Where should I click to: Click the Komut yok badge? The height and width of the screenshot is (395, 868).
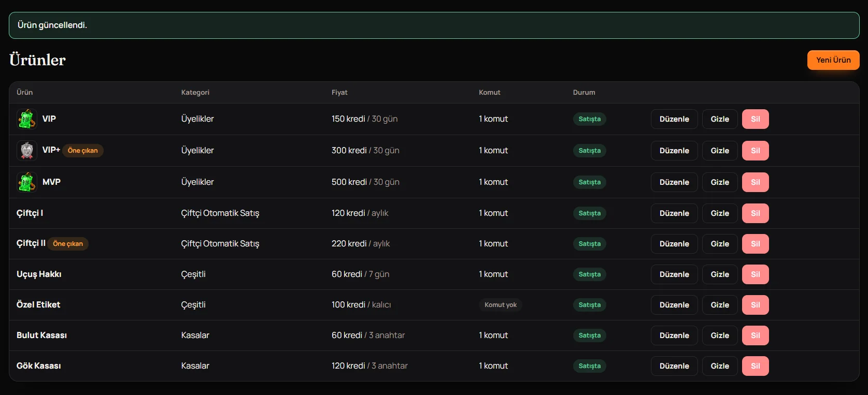click(501, 305)
